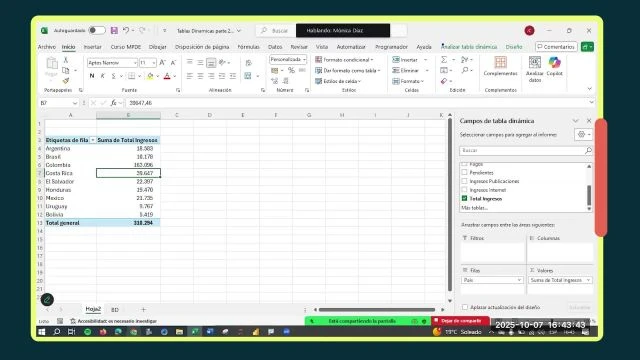
Task: Open File Explorer from taskbar
Action: click(x=179, y=332)
